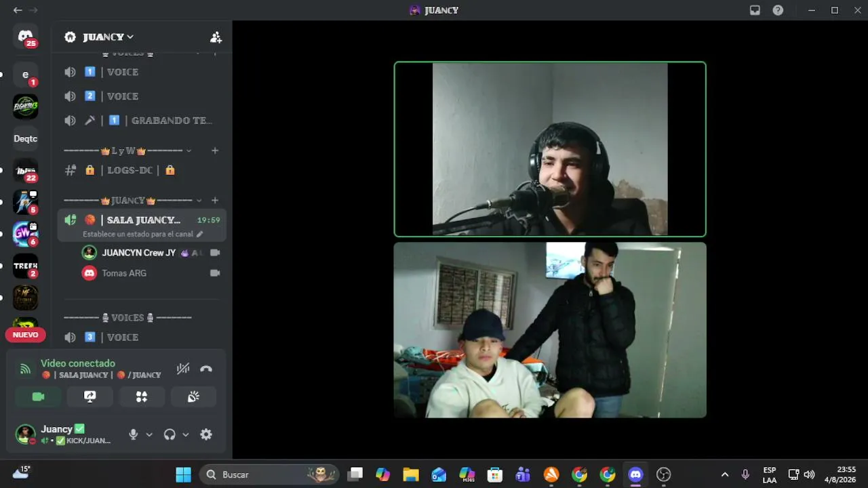This screenshot has width=868, height=488.
Task: Focus the bottom webcam video tile
Action: [x=550, y=330]
